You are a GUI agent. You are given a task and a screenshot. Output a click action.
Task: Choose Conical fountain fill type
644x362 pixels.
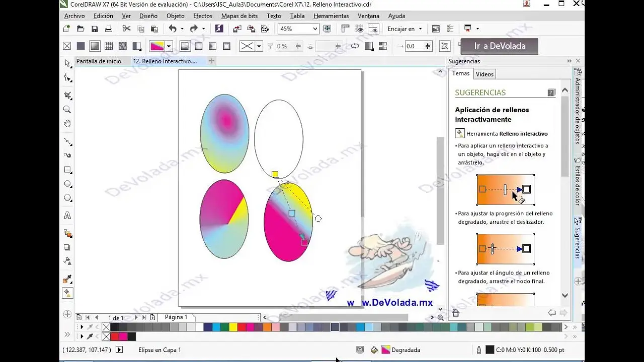(x=213, y=46)
